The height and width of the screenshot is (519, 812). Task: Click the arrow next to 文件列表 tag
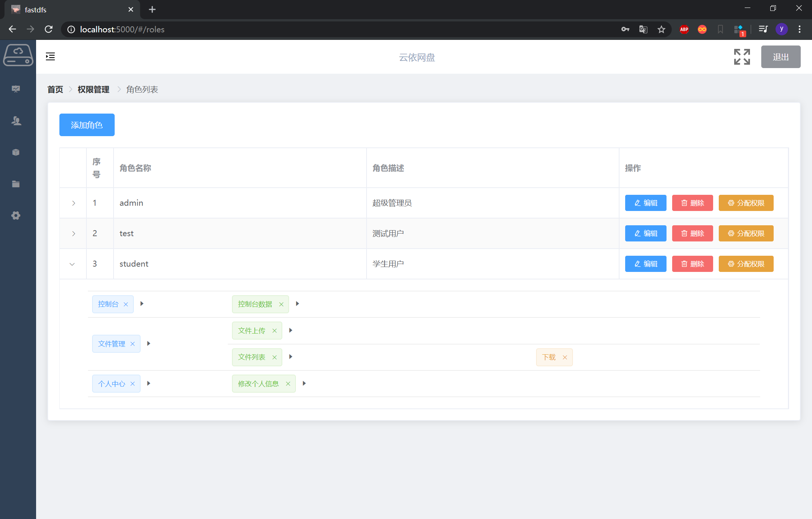[x=291, y=357]
